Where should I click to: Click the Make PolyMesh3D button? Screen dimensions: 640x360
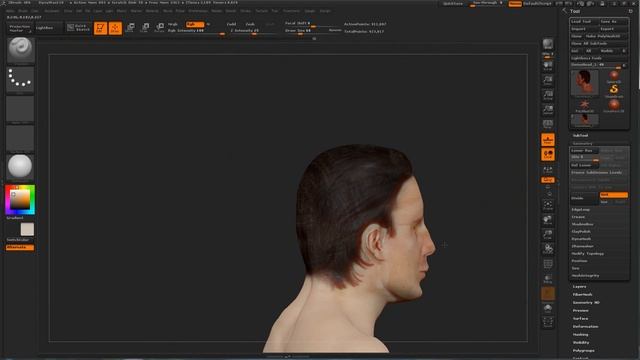coord(606,36)
